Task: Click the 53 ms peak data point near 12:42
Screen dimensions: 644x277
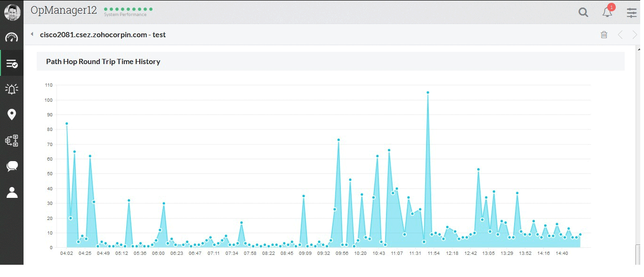Action: (478, 169)
